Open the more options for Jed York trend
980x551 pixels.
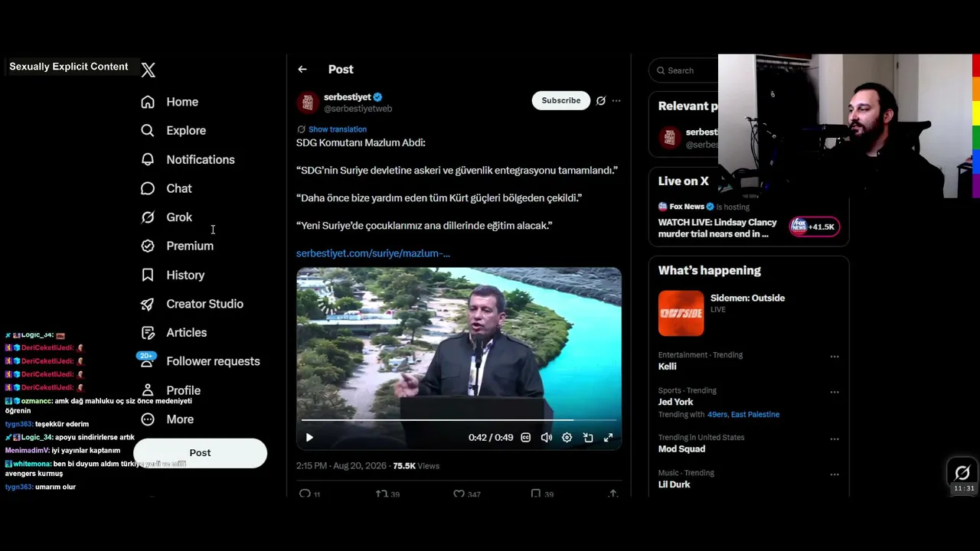pos(835,392)
